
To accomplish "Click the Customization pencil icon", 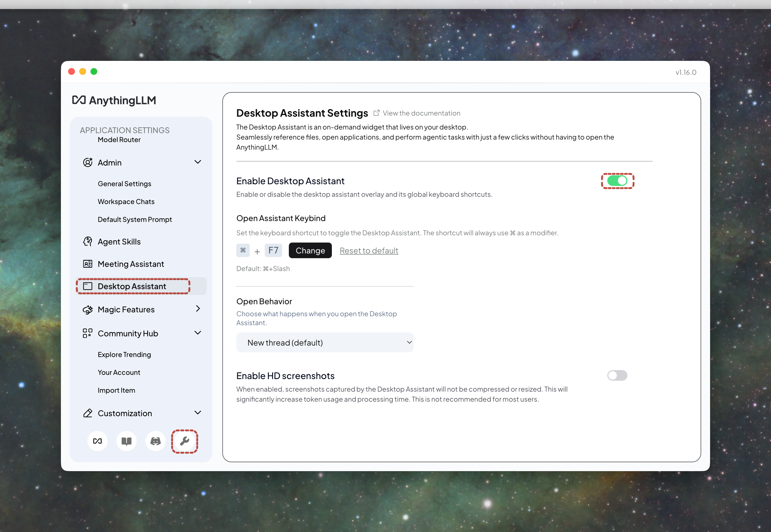I will pyautogui.click(x=87, y=413).
